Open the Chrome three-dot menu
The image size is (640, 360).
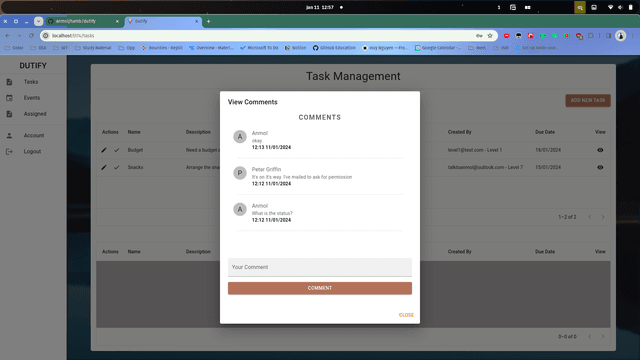(633, 36)
